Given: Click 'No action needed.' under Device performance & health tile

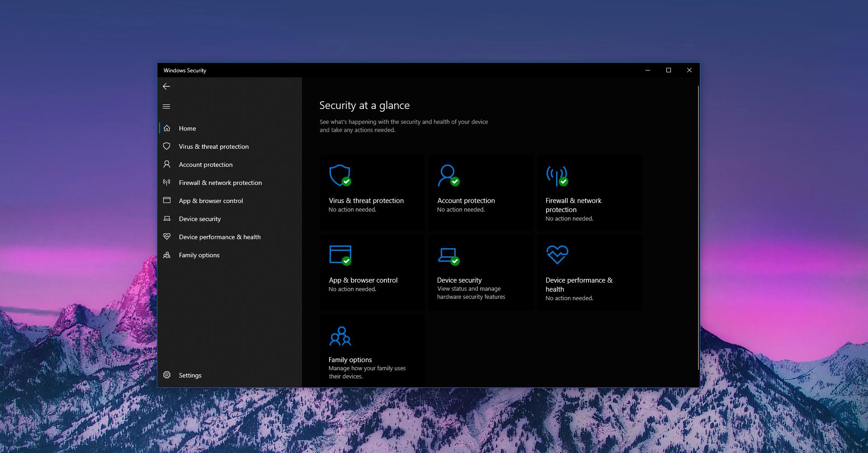Looking at the screenshot, I should 569,298.
